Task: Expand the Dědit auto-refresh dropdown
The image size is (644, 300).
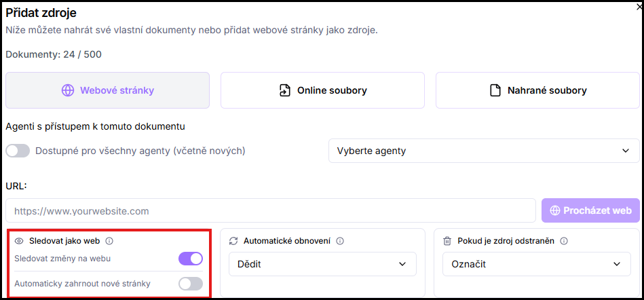Action: (322, 264)
